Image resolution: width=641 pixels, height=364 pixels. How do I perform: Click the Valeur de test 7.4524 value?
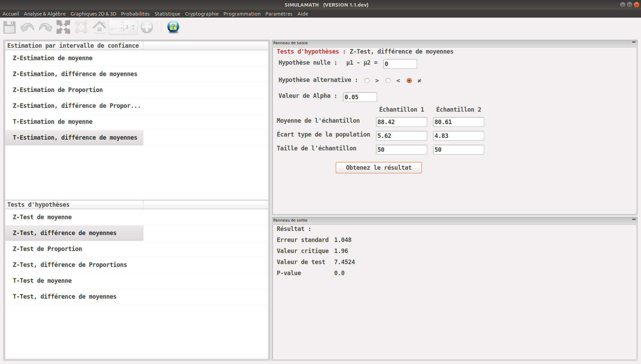point(345,262)
